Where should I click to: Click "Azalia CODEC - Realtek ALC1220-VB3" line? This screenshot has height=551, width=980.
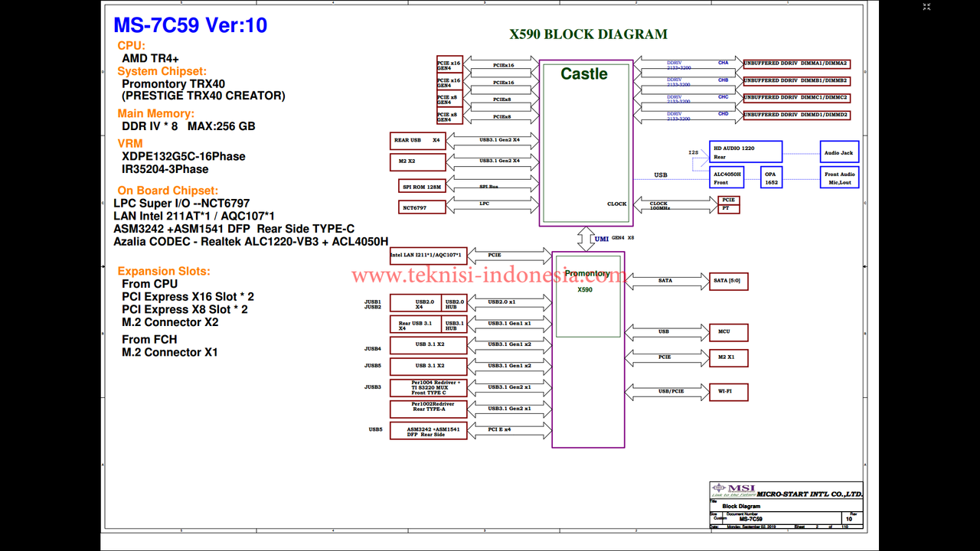250,242
